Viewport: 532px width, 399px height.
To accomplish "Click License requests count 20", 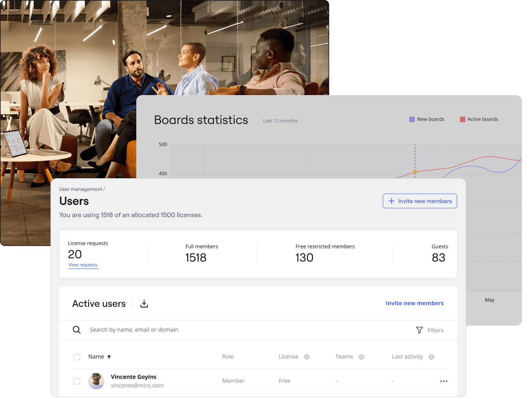I will tap(75, 254).
